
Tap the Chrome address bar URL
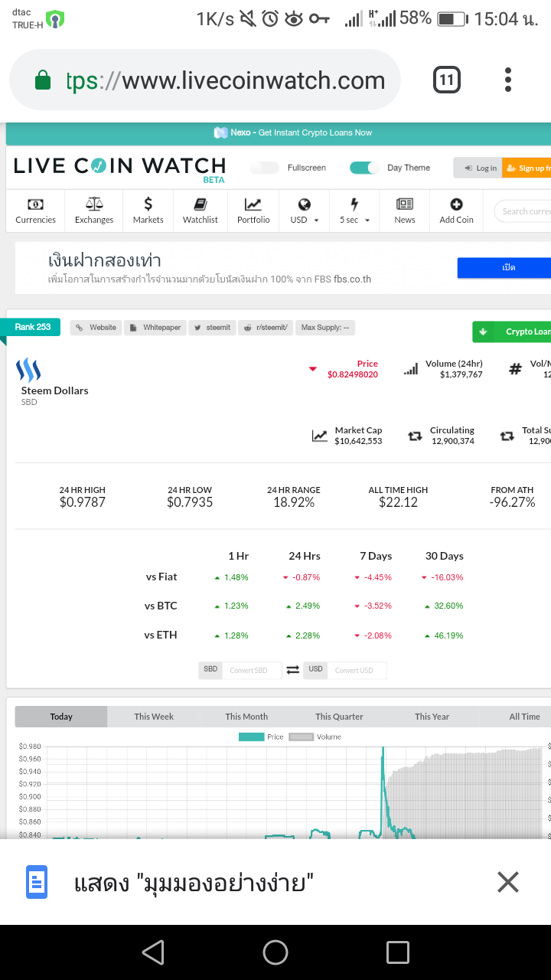click(x=226, y=80)
